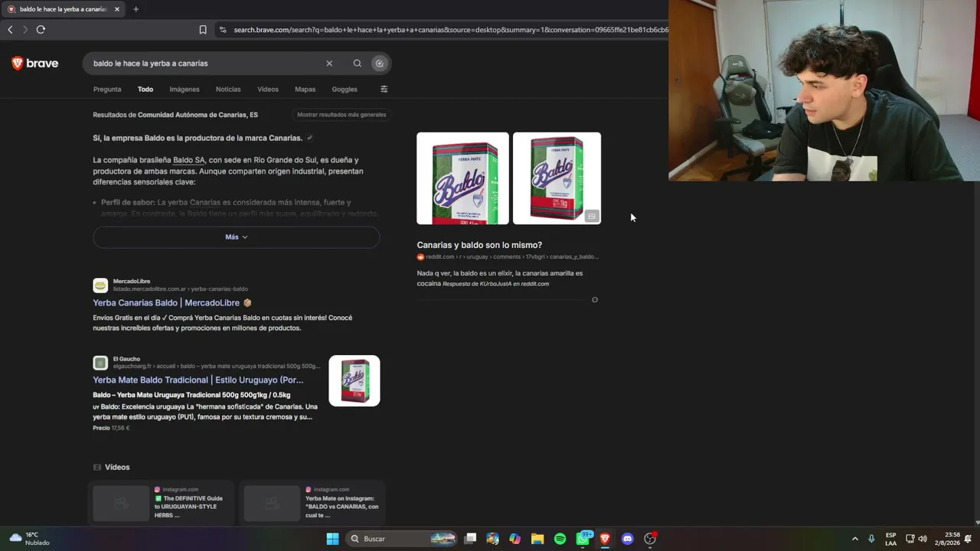Click the 'Baldo SA' underlined link
980x551 pixels.
pyautogui.click(x=189, y=160)
